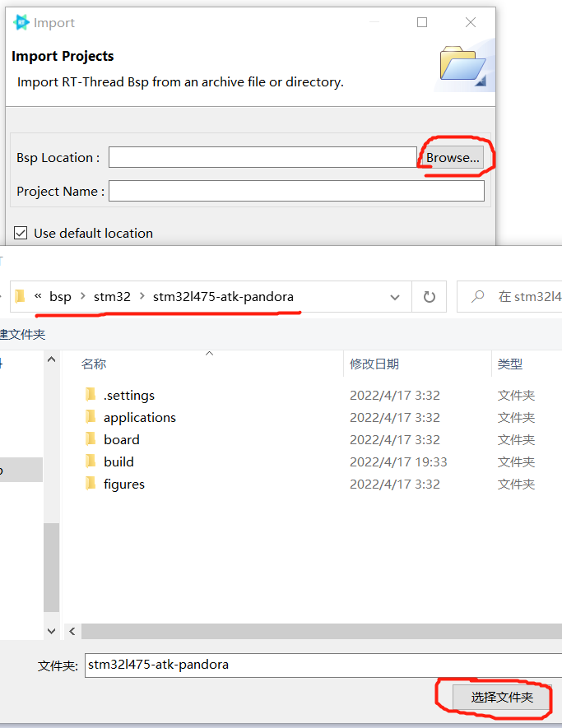The image size is (562, 728).
Task: Click the search magnifier icon
Action: click(x=477, y=296)
